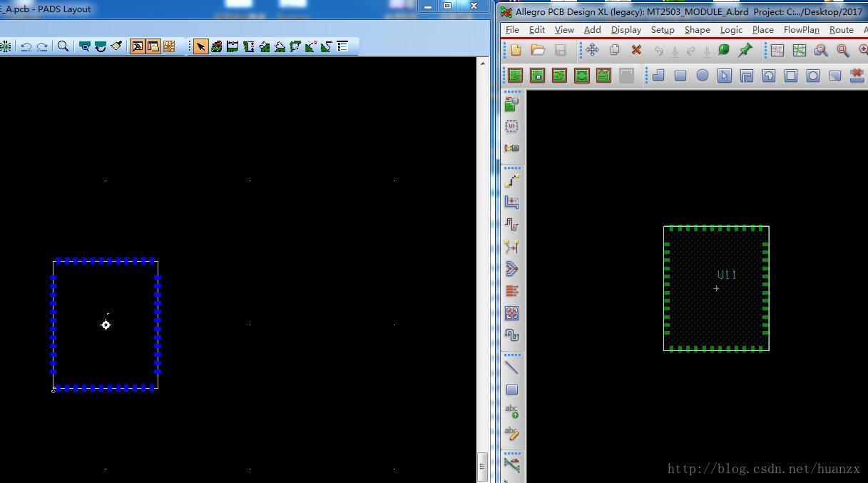Image resolution: width=868 pixels, height=483 pixels.
Task: Click the red X delete icon
Action: [x=636, y=50]
